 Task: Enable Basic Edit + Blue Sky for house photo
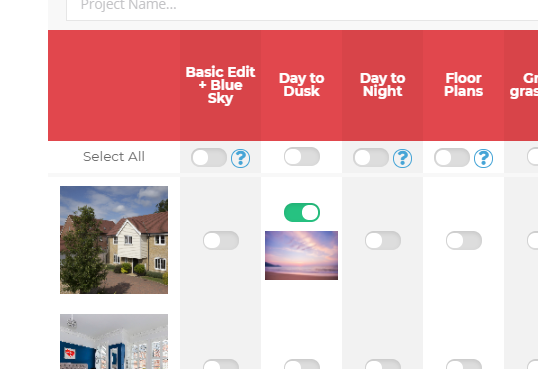221,241
